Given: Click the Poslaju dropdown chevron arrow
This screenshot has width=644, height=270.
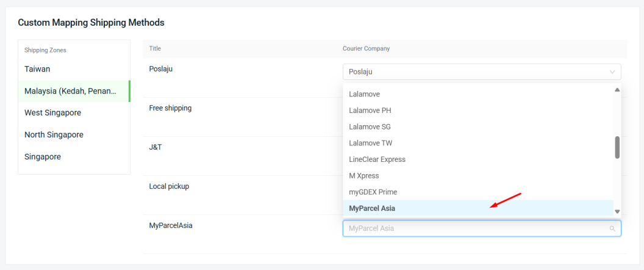Looking at the screenshot, I should [612, 72].
